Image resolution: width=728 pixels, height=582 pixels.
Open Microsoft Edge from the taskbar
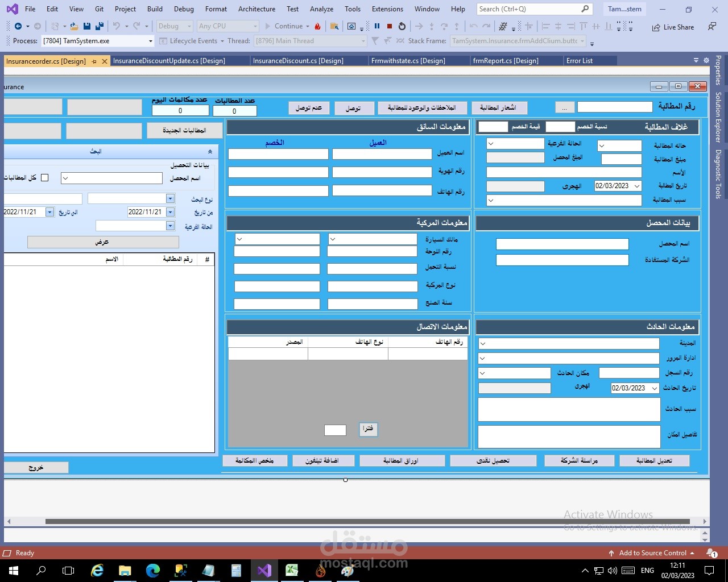tap(152, 570)
